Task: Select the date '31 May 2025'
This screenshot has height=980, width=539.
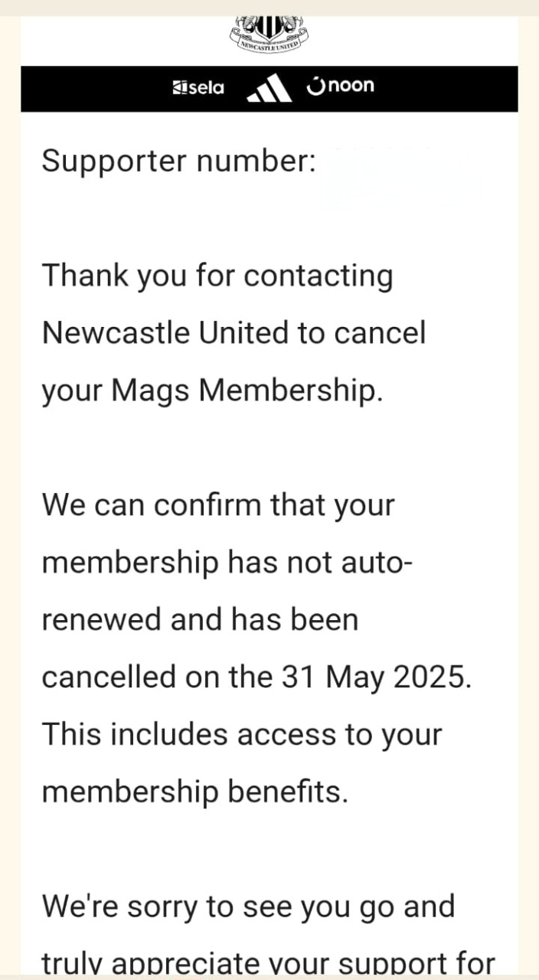Action: (373, 678)
